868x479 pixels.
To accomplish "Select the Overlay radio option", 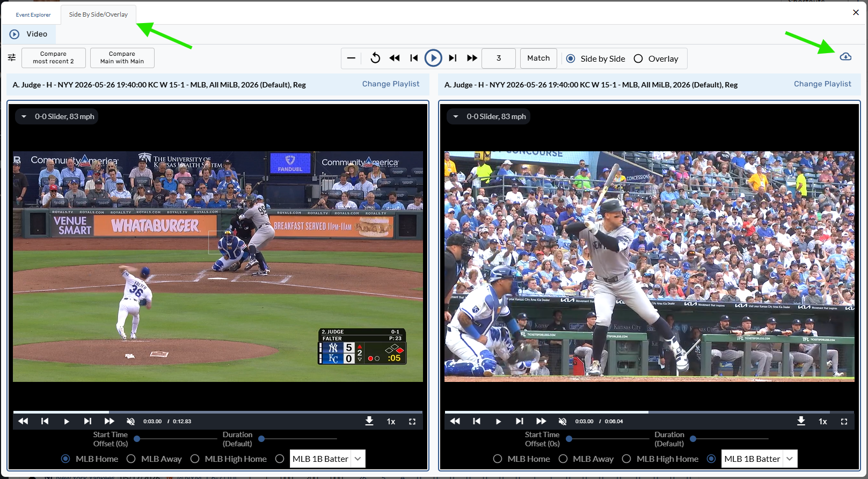I will click(x=638, y=58).
